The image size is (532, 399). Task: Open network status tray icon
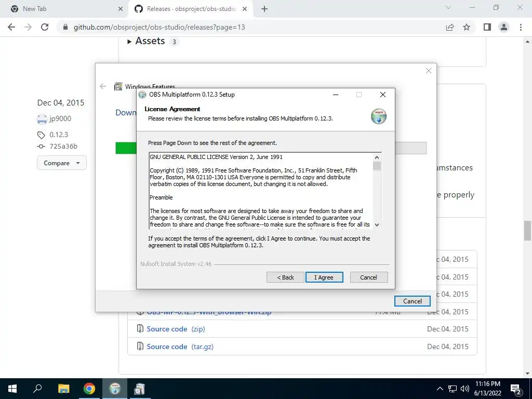click(x=453, y=389)
